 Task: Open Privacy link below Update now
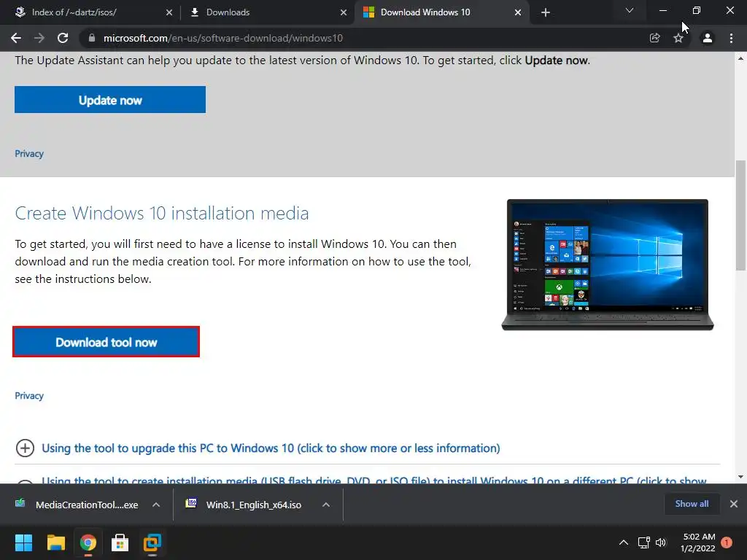click(29, 154)
